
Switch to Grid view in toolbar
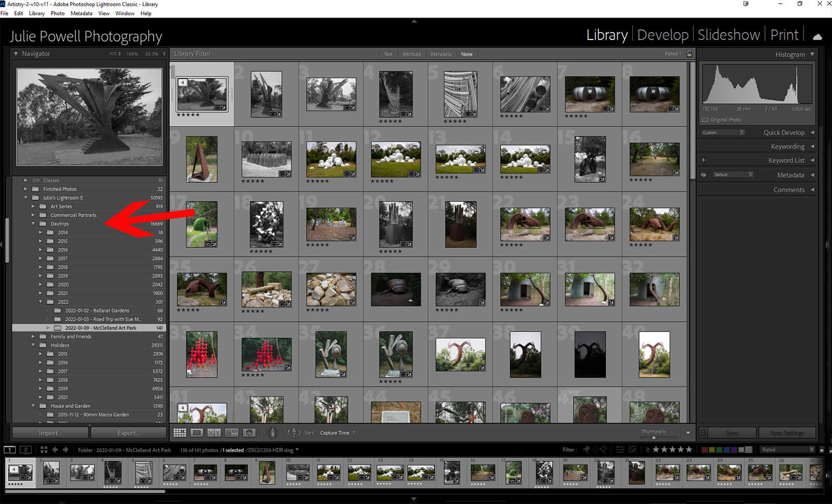coord(179,433)
